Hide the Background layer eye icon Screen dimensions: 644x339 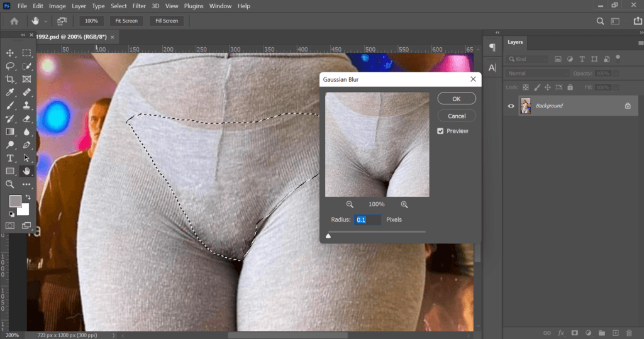[x=511, y=106]
